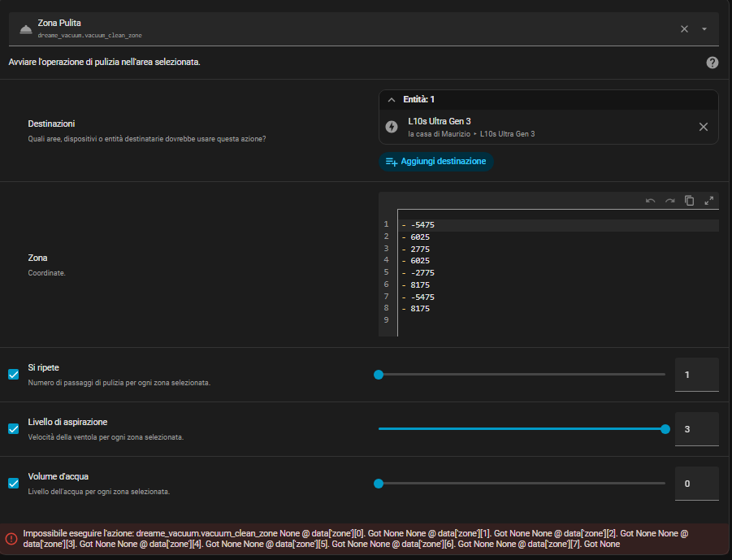Open the action dropdown arrow
This screenshot has height=560, width=732.
coord(704,29)
